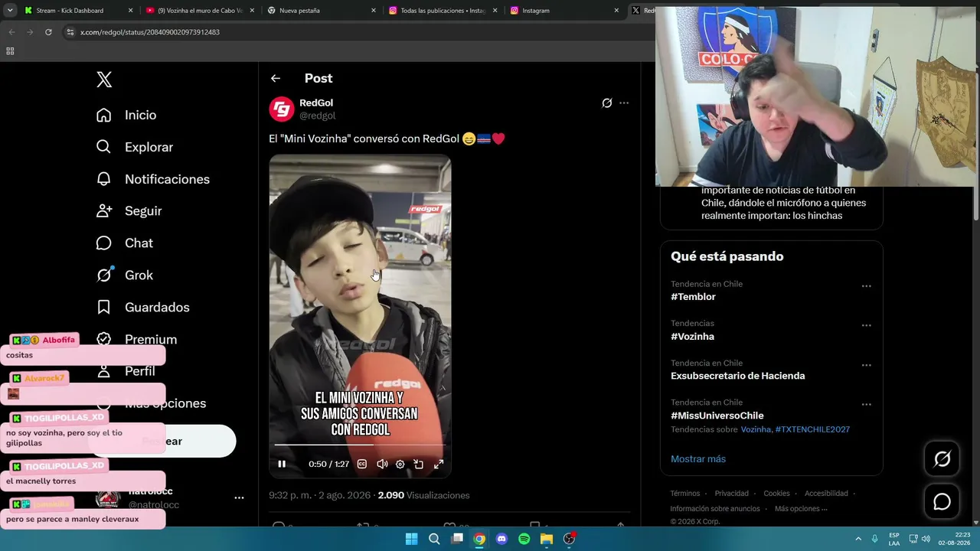Mute the video audio

382,465
